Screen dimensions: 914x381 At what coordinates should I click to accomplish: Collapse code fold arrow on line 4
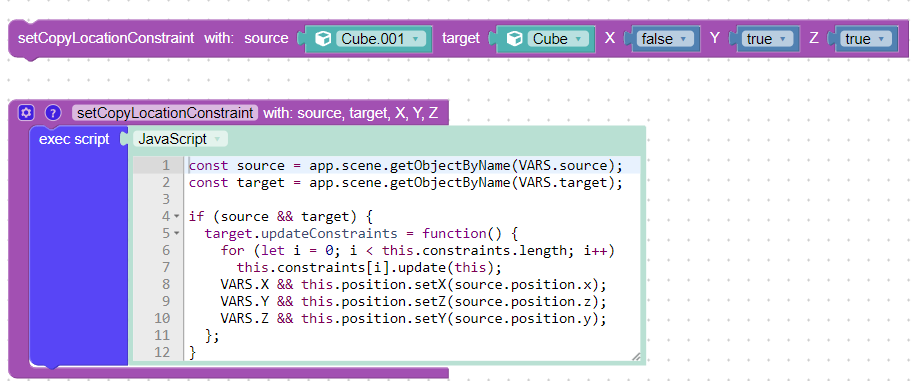click(177, 217)
